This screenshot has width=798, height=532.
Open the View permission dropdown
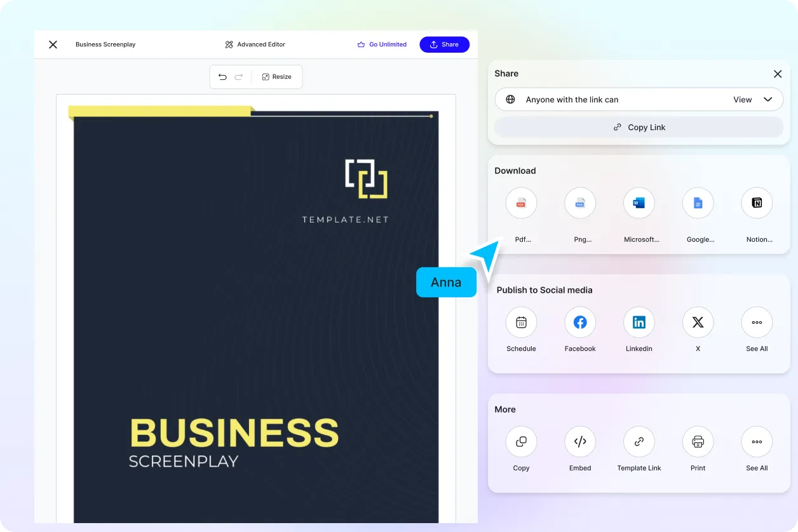point(753,100)
